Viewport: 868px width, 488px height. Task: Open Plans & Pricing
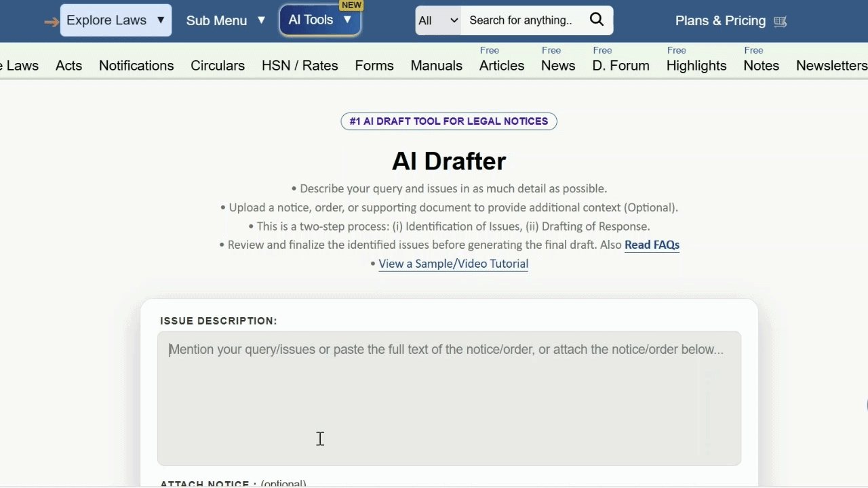pyautogui.click(x=720, y=21)
